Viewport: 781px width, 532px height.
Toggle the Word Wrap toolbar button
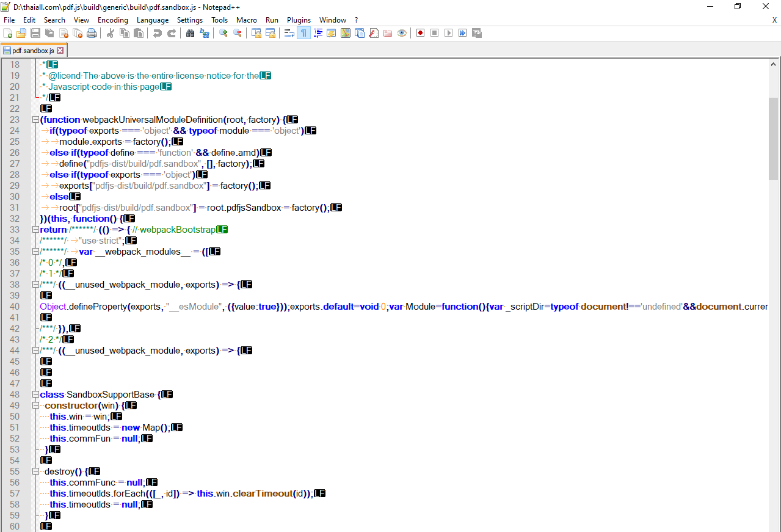pos(289,33)
